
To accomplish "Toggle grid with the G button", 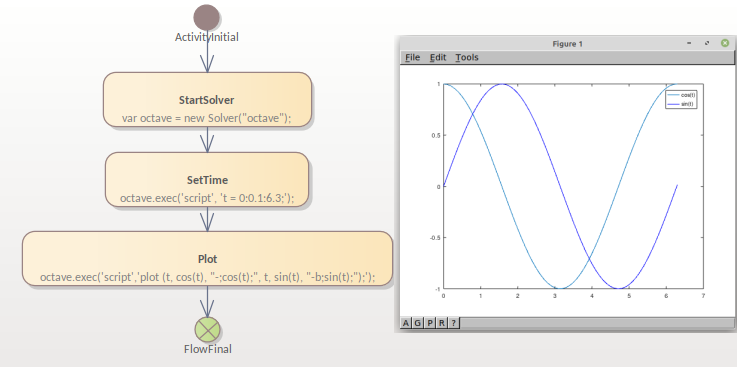I will (x=417, y=323).
